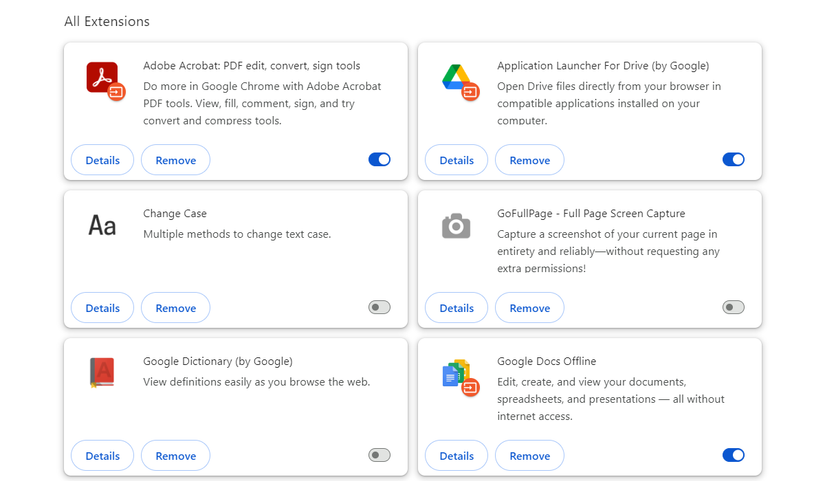Remove Google Dictionary extension
This screenshot has height=481, width=825.
tap(175, 456)
